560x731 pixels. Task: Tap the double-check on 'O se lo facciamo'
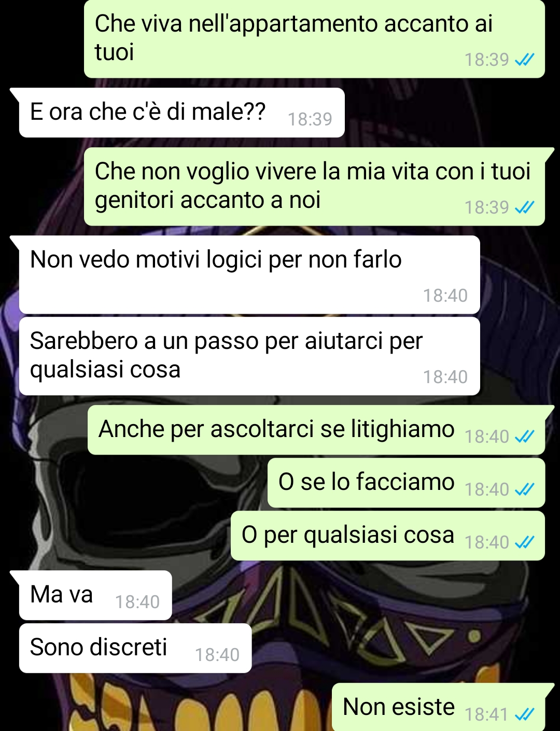(x=524, y=489)
